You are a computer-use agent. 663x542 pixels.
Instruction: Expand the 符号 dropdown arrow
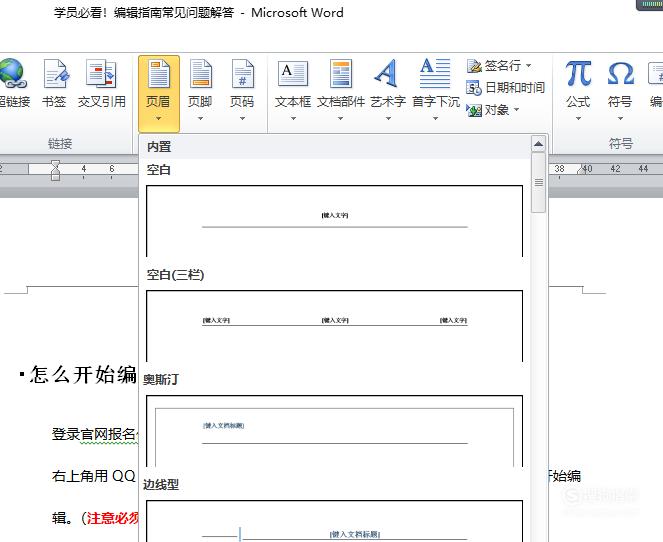click(x=620, y=119)
